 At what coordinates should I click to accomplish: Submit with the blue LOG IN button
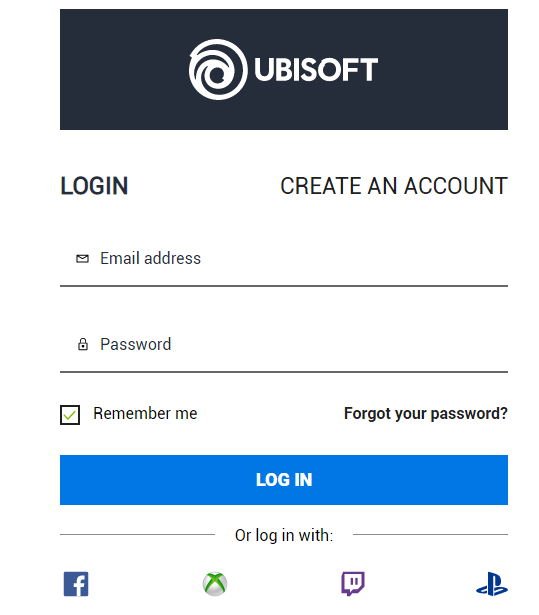point(284,480)
